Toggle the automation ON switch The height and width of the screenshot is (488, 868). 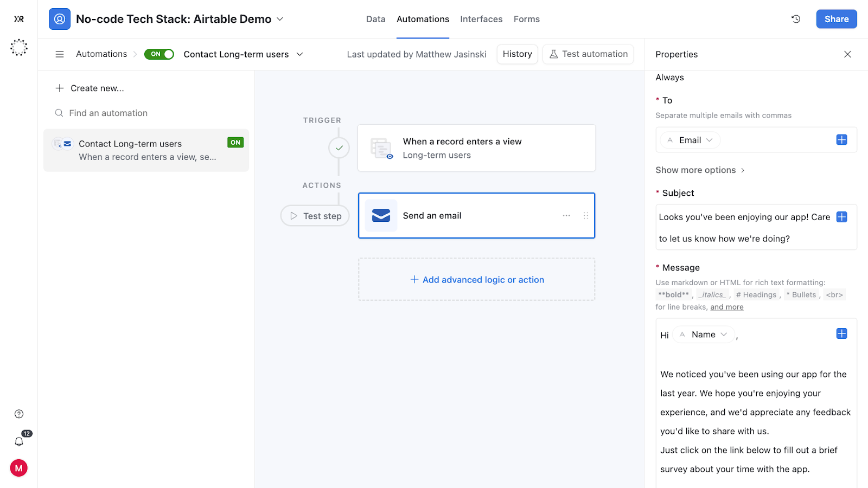pos(159,54)
